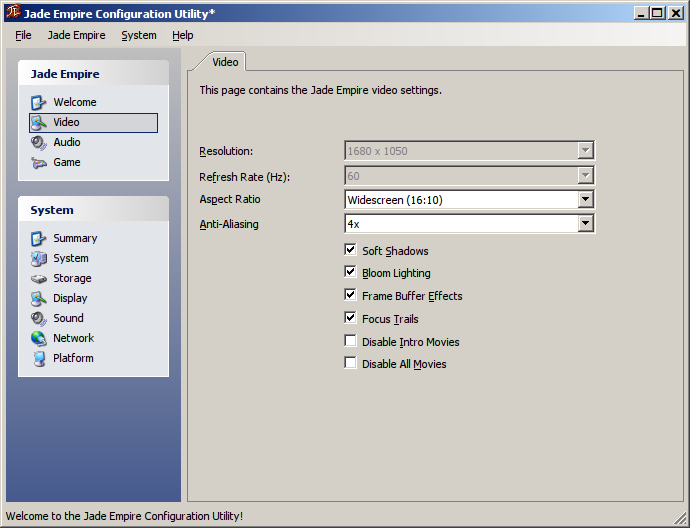Tick the Disable All Movies checkbox

350,363
